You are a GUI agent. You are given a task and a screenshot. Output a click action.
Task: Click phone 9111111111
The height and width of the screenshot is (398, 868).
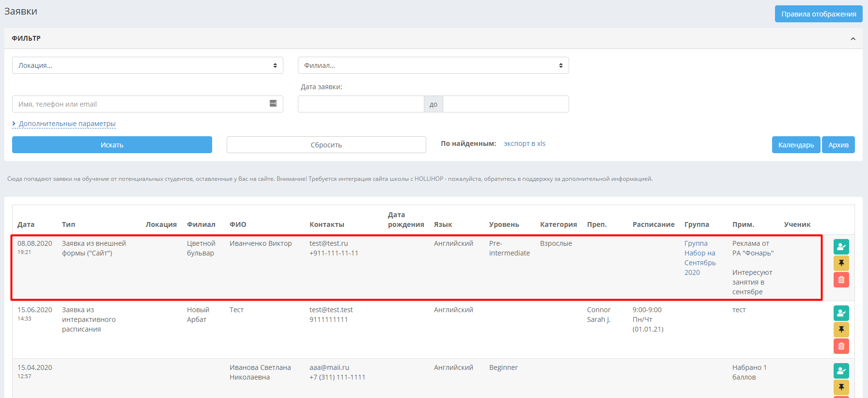[329, 319]
